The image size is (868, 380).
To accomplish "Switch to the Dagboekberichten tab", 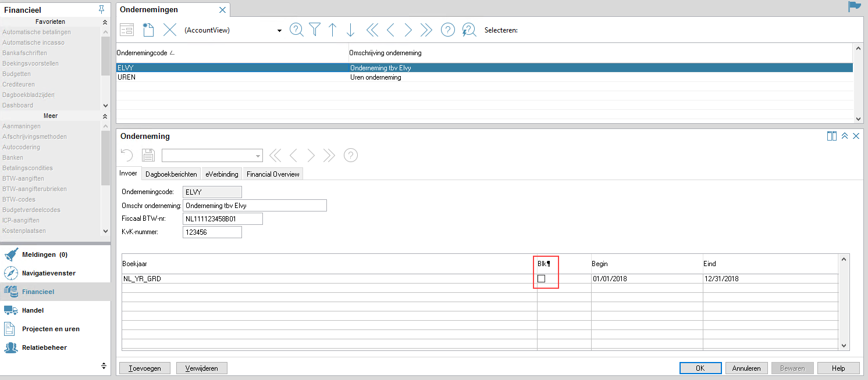I will 171,174.
